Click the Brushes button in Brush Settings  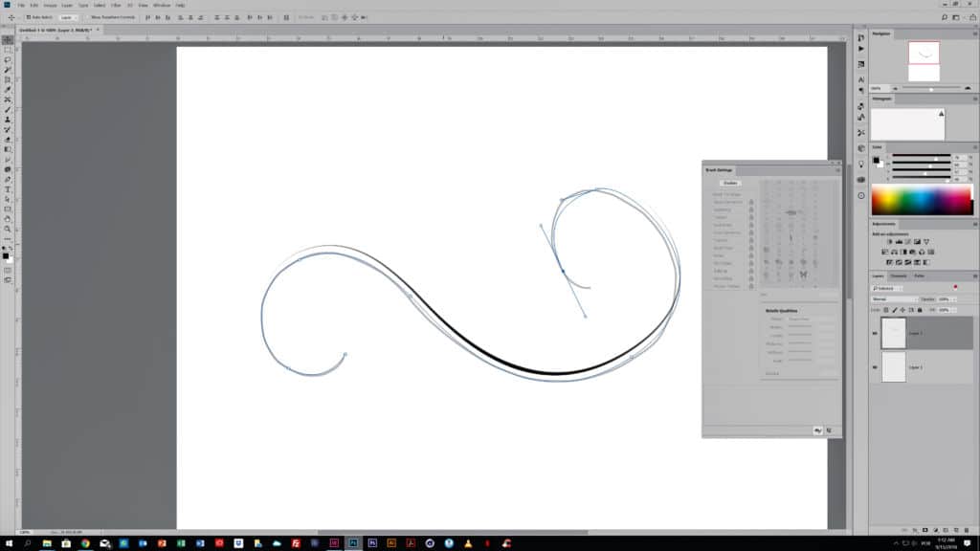point(730,183)
